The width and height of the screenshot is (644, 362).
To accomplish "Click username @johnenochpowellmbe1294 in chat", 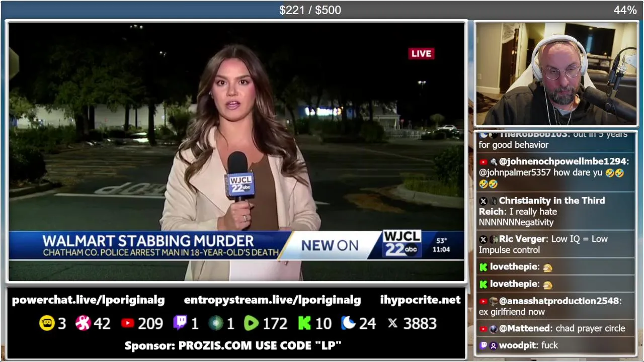I will pos(563,161).
